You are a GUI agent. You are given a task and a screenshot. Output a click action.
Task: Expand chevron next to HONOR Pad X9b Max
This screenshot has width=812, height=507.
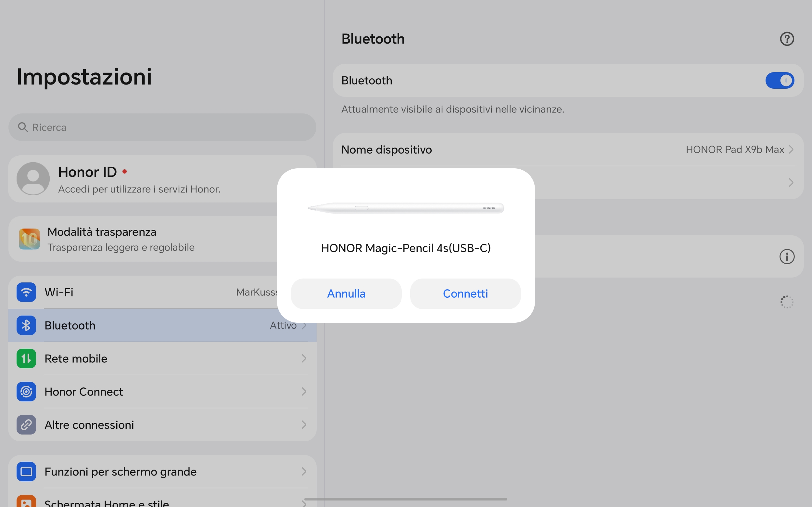tap(791, 149)
